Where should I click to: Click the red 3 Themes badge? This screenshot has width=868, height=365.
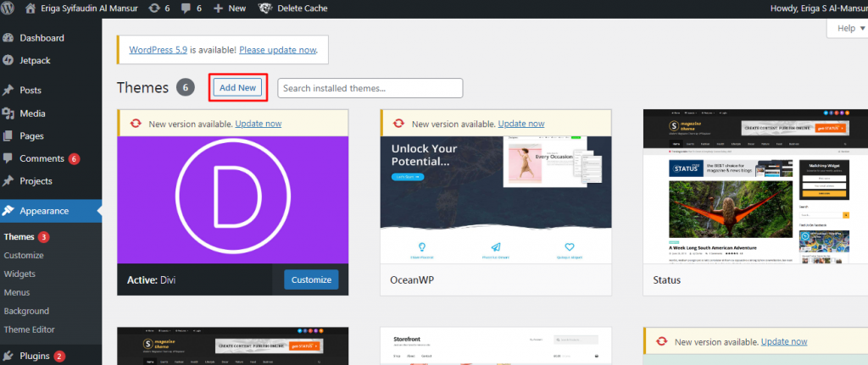(x=44, y=236)
